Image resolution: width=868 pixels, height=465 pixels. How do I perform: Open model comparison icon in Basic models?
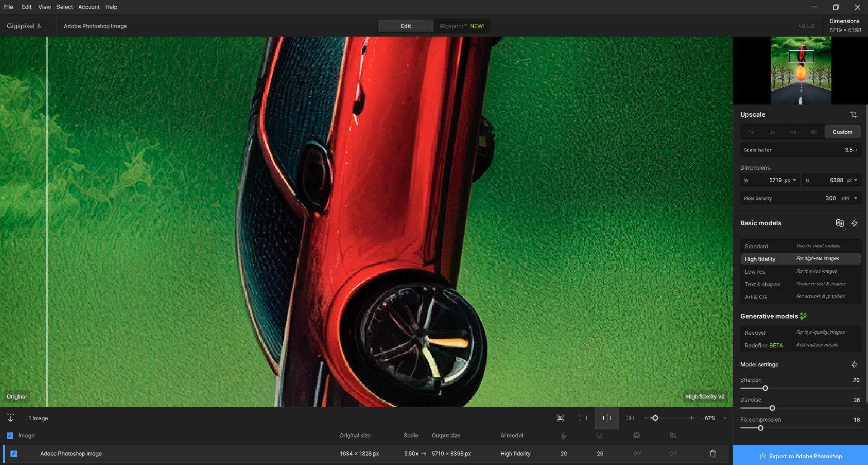(x=839, y=223)
